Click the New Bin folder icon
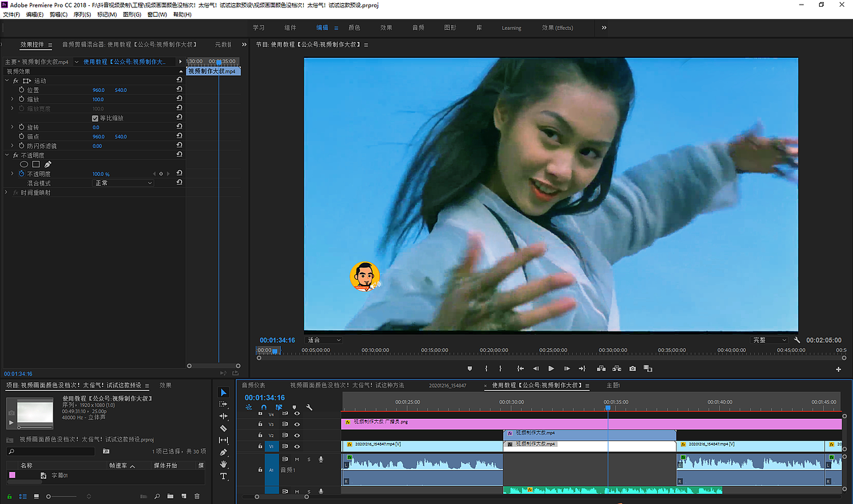 (171, 496)
